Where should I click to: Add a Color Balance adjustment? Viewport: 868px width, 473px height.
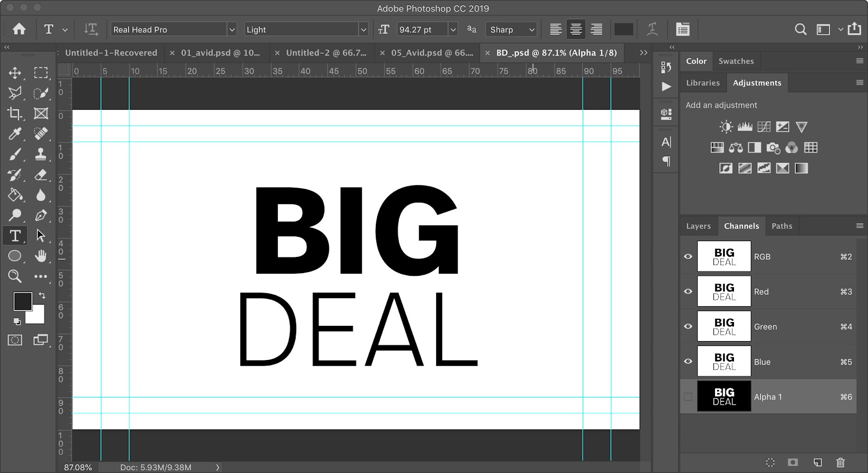[x=736, y=148]
